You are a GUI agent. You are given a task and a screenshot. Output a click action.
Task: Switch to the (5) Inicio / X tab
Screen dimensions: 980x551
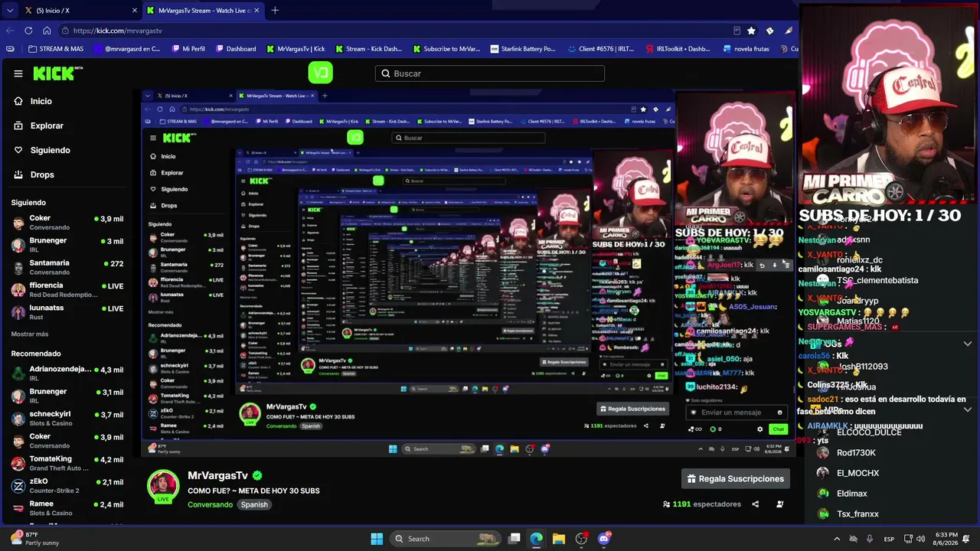click(x=80, y=10)
